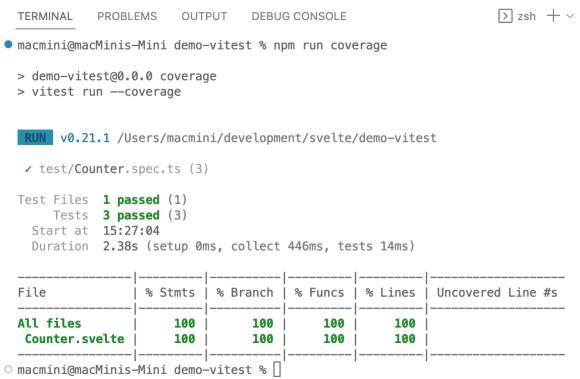Click the gray prompt decoration circle
Image resolution: width=580 pixels, height=379 pixels.
[8, 369]
